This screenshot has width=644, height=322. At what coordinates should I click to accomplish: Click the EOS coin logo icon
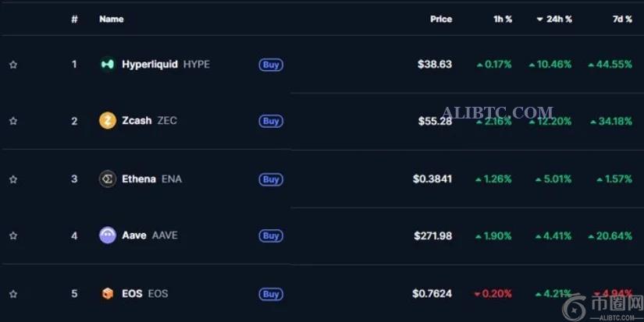pos(108,294)
